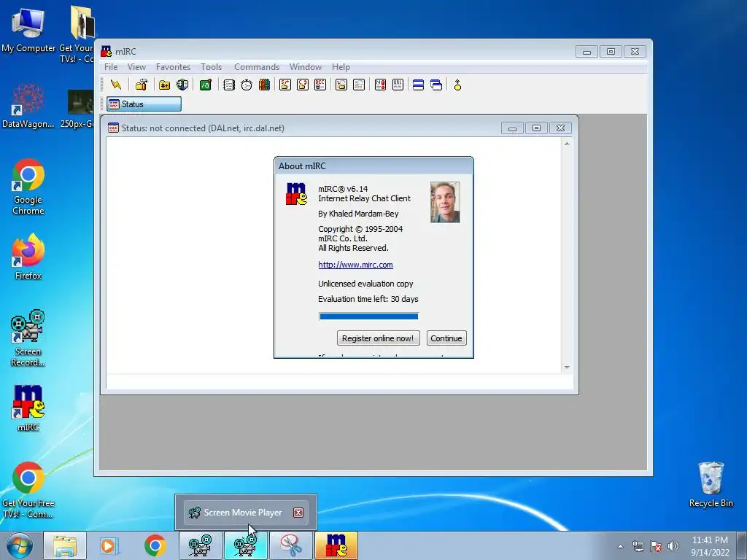Click the Register online now! button

point(378,338)
